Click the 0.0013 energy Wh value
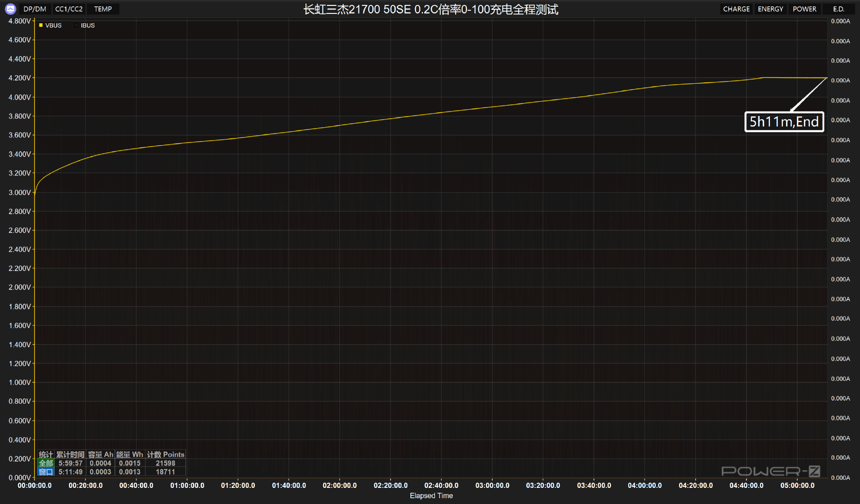Image resolution: width=860 pixels, height=504 pixels. pos(129,472)
